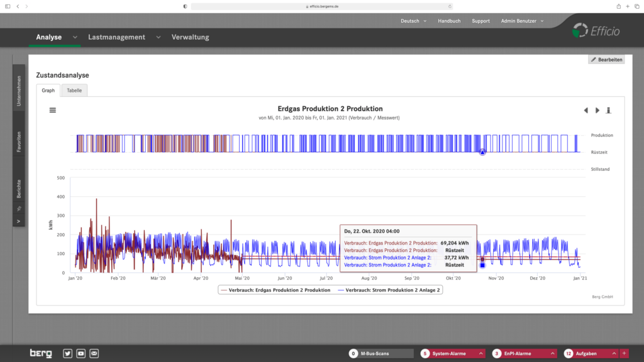The image size is (644, 362).
Task: Click the Bearbeiten button
Action: 606,60
